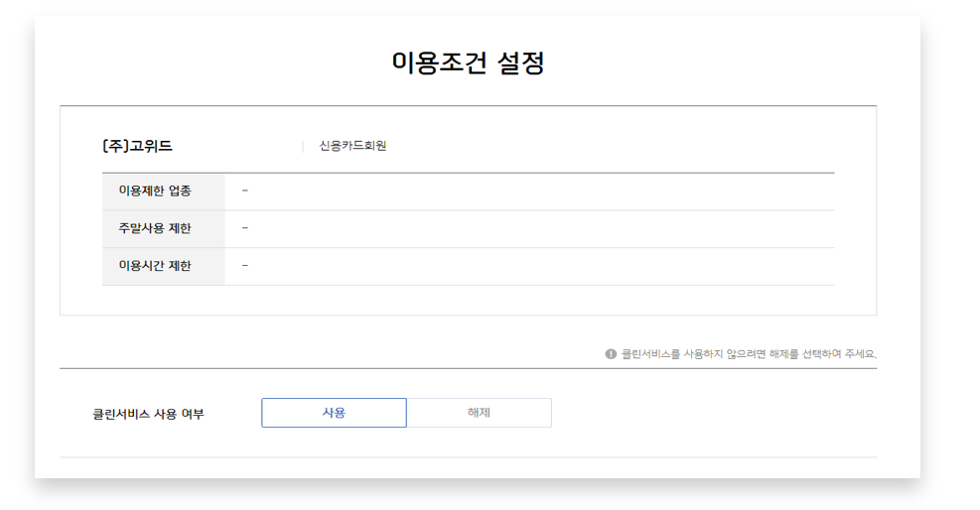Click the dash value for 주말사용 제한
The height and width of the screenshot is (510, 980).
(245, 228)
